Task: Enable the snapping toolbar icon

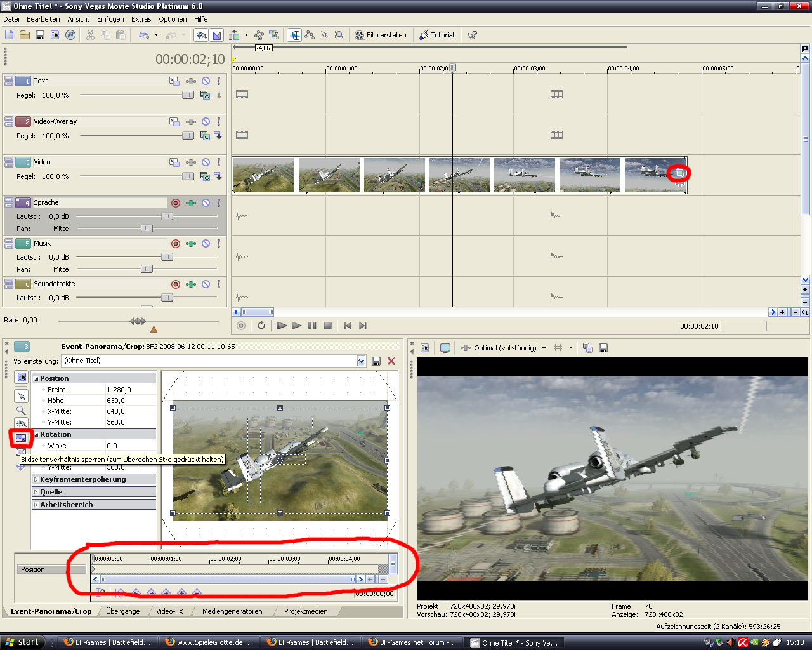Action: 201,35
